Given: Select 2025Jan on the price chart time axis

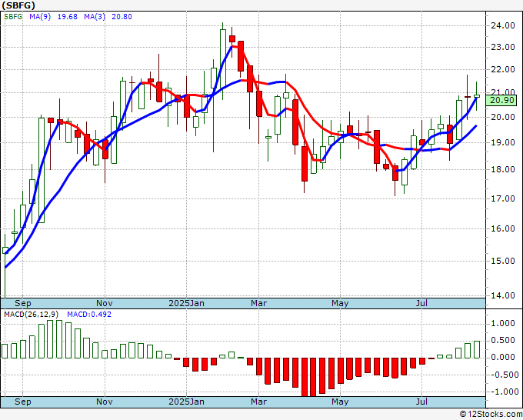Looking at the screenshot, I should coord(186,303).
